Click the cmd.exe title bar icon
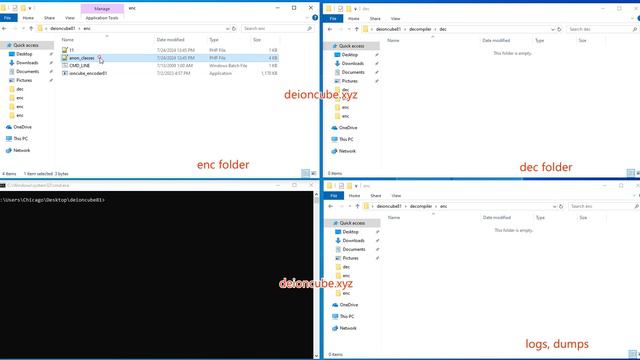640x360 pixels. (x=3, y=185)
